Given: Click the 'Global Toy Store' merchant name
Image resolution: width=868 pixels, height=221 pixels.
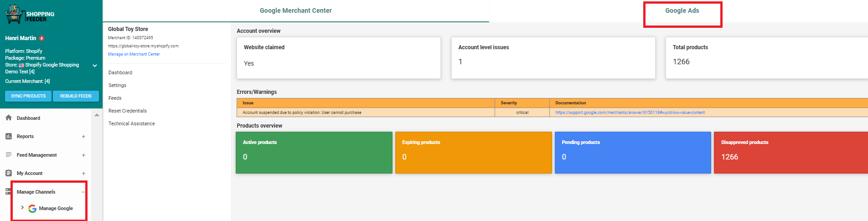Looking at the screenshot, I should [128, 29].
